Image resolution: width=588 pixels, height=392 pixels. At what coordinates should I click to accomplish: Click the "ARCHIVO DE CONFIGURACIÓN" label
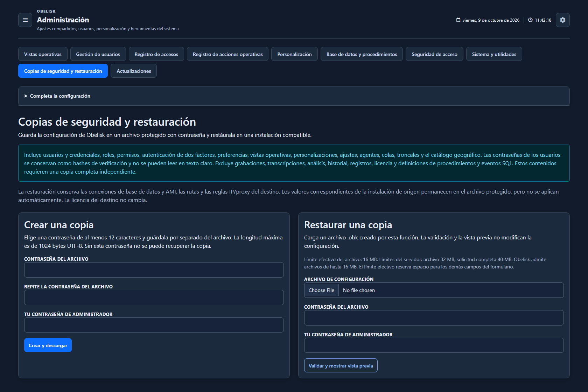click(x=339, y=279)
